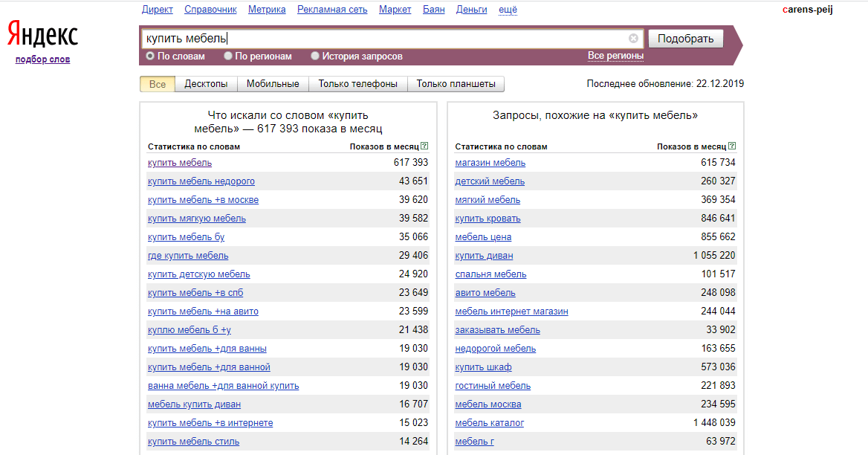Open 'Директ' in top navigation
868x455 pixels.
[x=158, y=10]
